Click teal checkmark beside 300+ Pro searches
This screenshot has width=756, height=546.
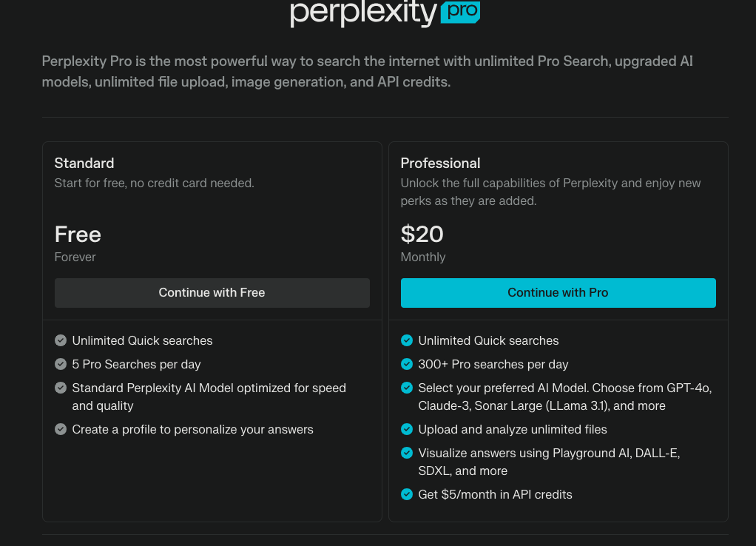406,364
